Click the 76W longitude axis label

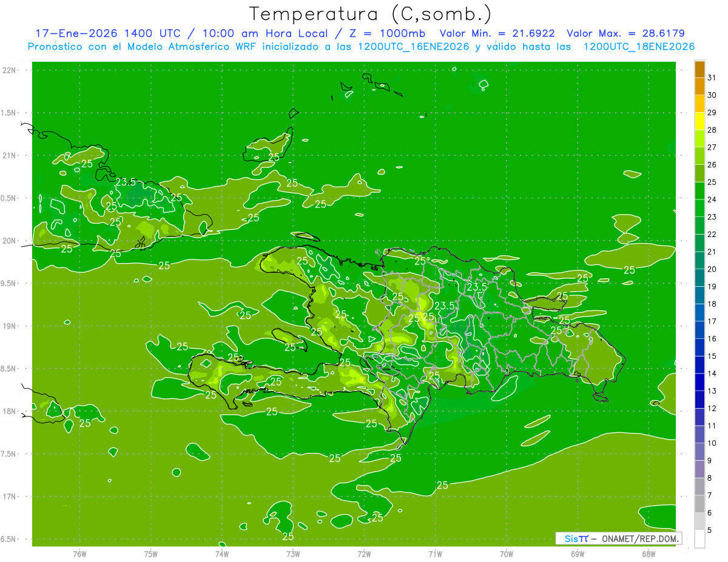point(79,554)
